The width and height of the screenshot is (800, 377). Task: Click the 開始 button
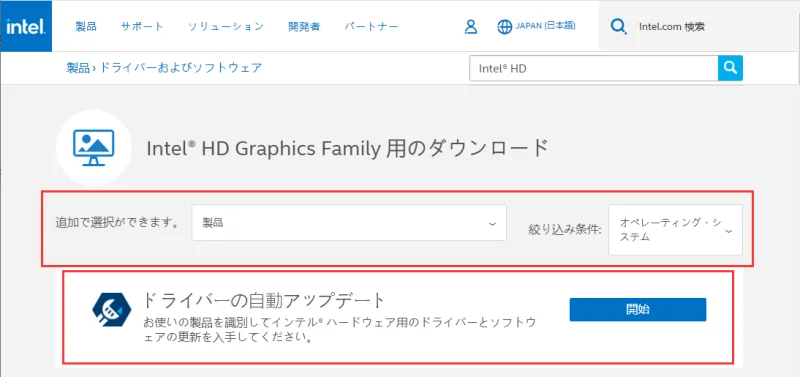tap(638, 310)
